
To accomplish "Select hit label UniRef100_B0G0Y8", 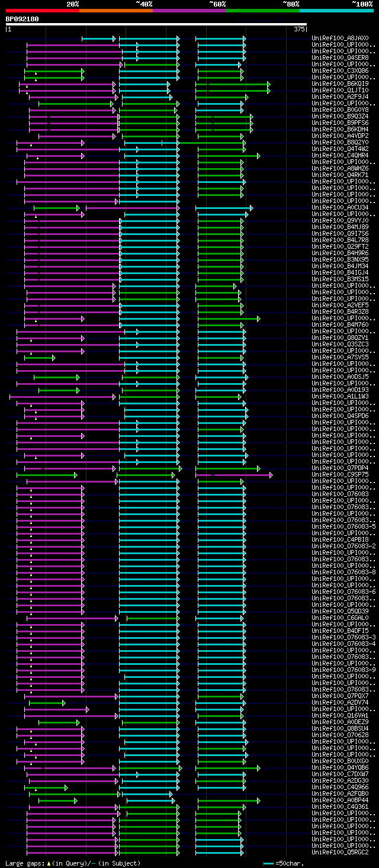I will (x=341, y=110).
